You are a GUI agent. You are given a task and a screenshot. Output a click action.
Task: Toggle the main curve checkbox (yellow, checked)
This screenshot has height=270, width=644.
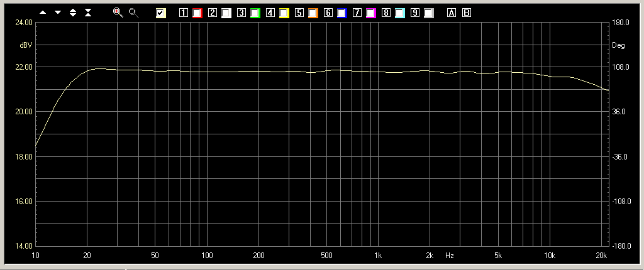coord(160,13)
